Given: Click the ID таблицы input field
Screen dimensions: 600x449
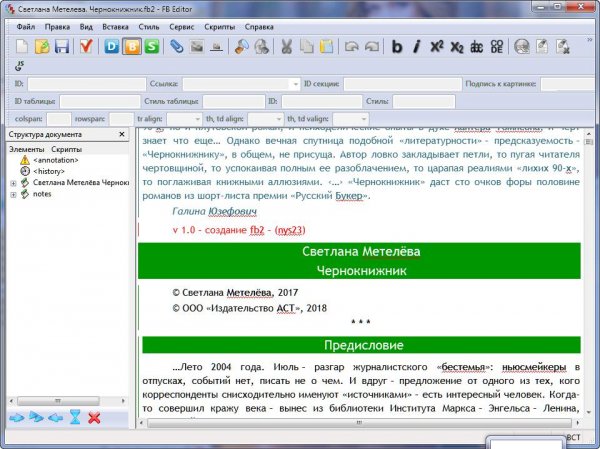Looking at the screenshot, I should [x=100, y=101].
